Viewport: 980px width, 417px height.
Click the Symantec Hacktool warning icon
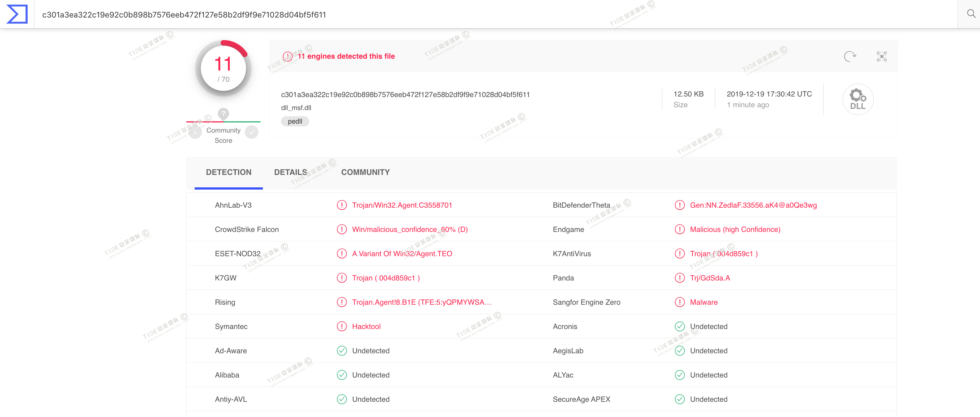[342, 326]
